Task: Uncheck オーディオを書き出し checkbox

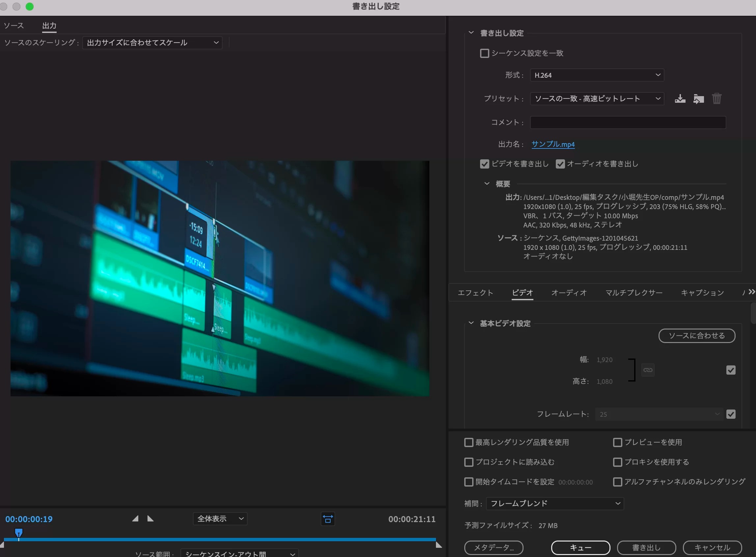Action: point(560,164)
